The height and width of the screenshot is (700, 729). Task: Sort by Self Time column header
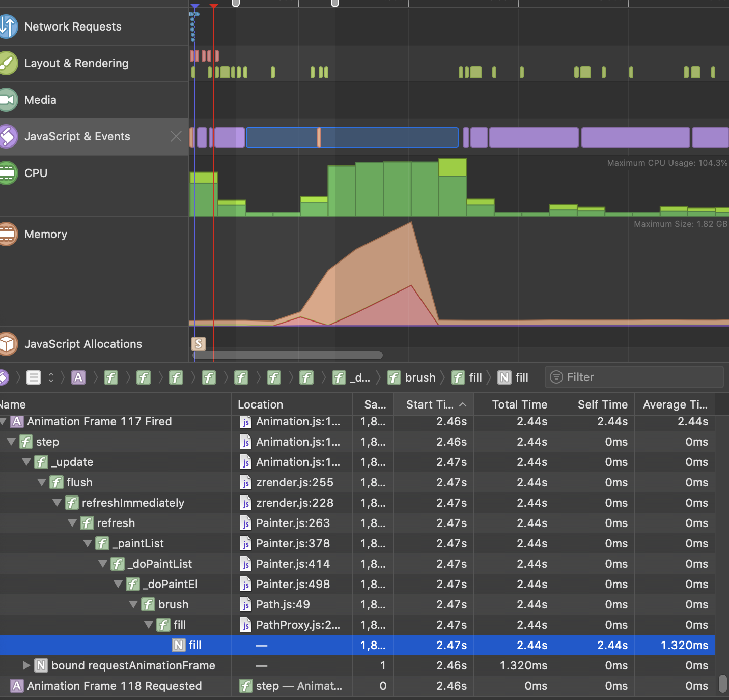point(595,404)
